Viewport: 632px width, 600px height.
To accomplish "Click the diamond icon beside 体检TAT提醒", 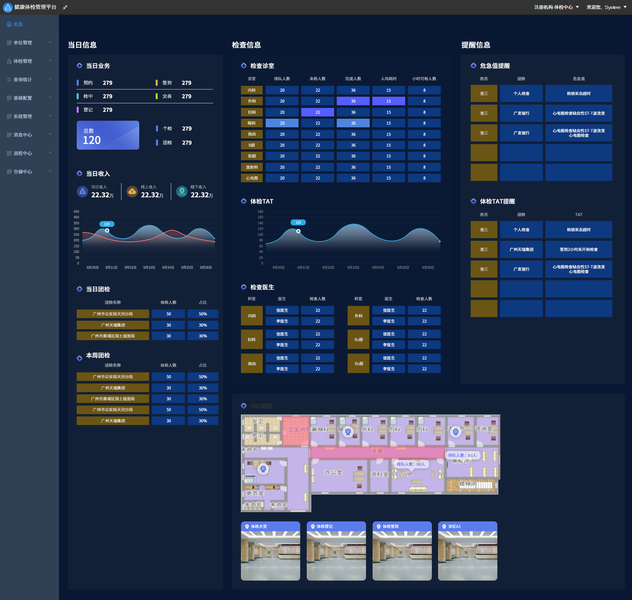I will (473, 201).
